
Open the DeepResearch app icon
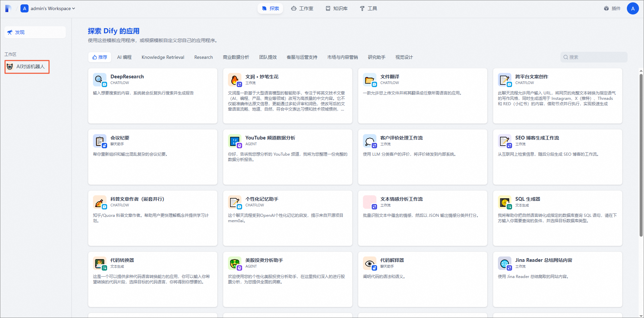99,80
